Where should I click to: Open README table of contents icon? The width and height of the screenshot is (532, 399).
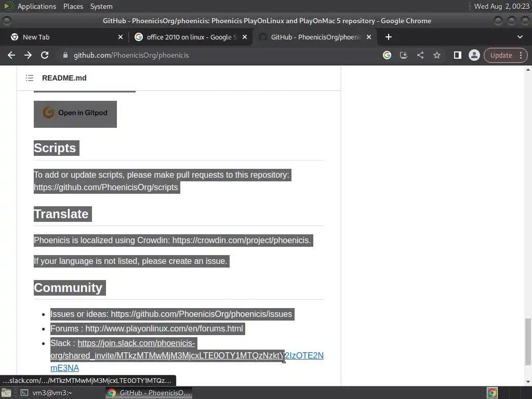click(x=30, y=78)
